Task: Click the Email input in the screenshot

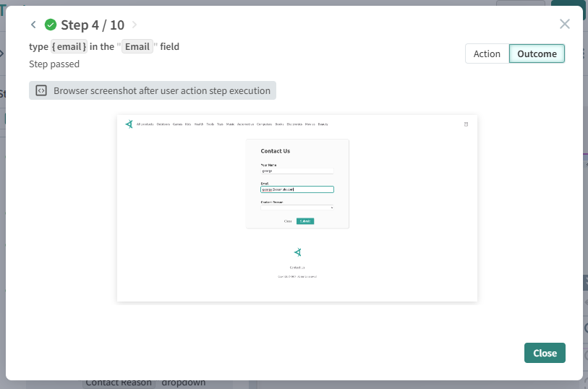Action: (297, 189)
